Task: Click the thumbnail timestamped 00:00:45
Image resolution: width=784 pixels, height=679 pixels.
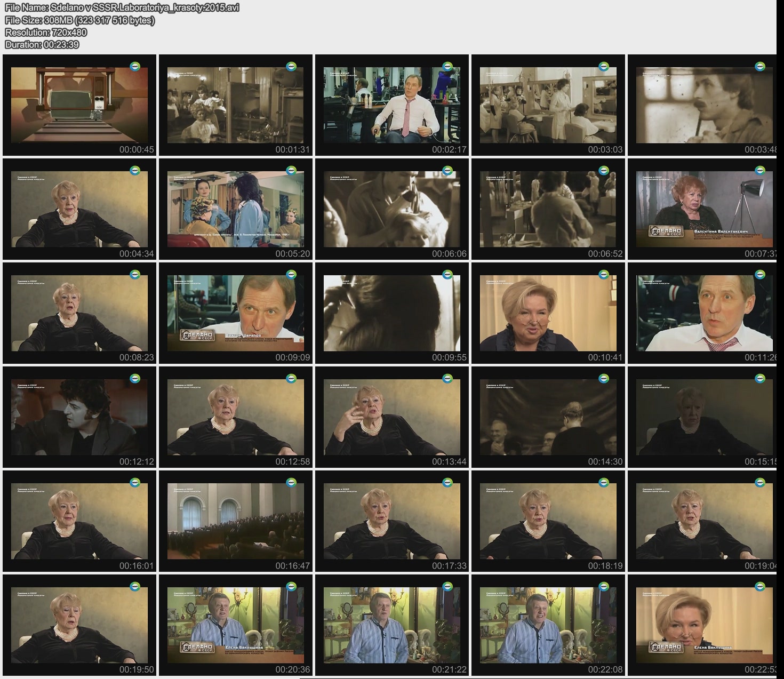Action: (79, 105)
